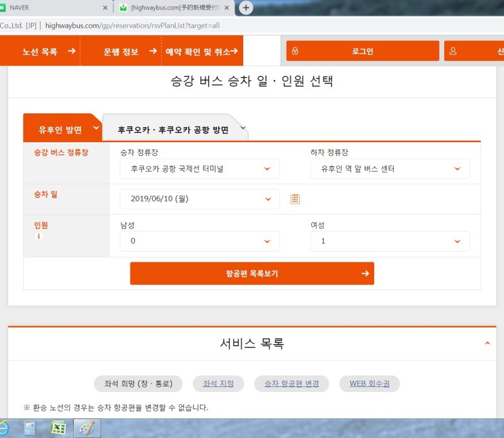Expand the 승차 정류장 dropdown
The width and height of the screenshot is (504, 438).
click(x=200, y=169)
